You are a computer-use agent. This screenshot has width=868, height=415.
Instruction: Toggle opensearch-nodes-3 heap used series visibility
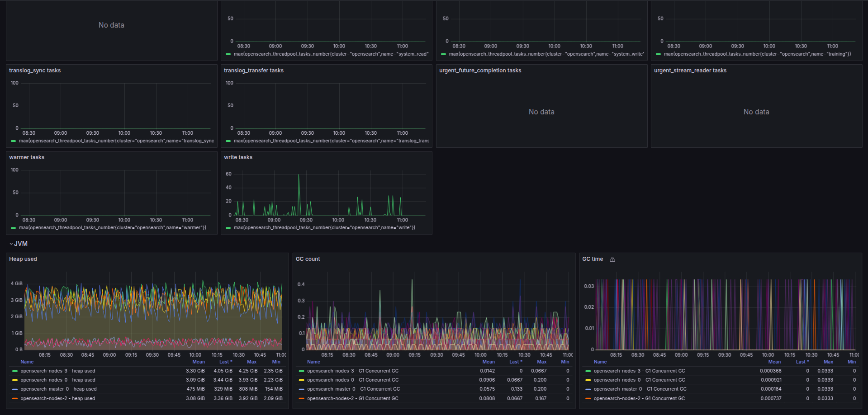tap(57, 371)
